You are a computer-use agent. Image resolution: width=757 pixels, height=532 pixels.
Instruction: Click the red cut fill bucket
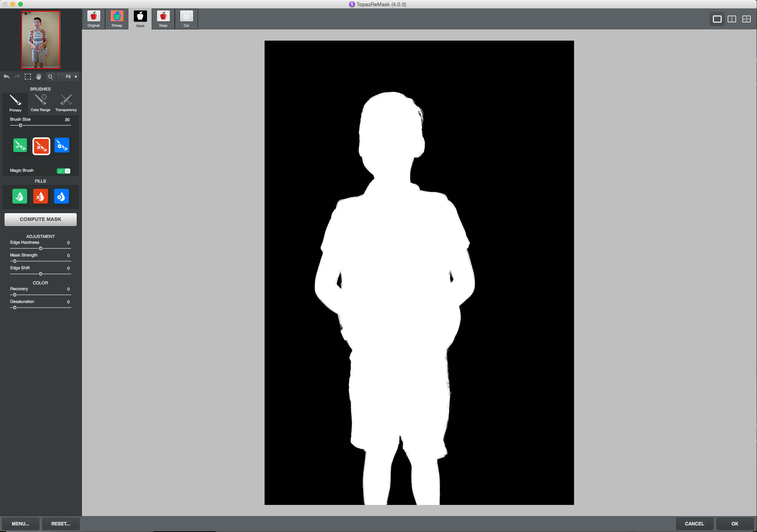point(41,196)
